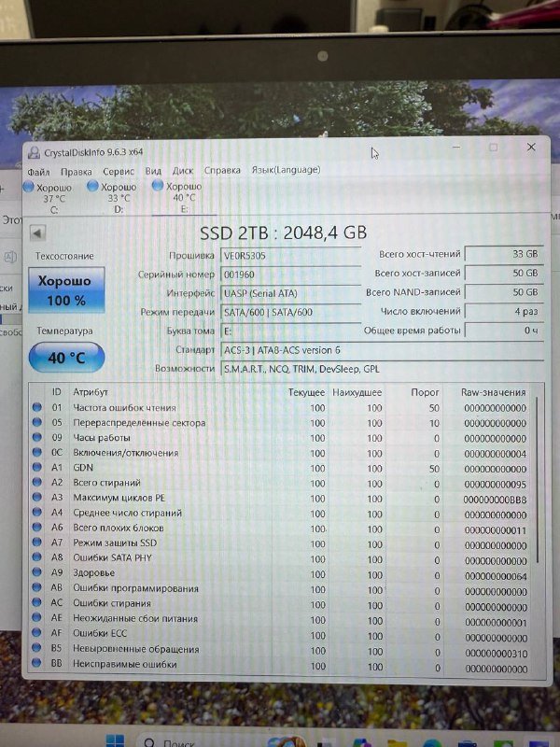Image resolution: width=560 pixels, height=747 pixels.
Task: Click the Наихудшее column header
Action: pos(357,392)
